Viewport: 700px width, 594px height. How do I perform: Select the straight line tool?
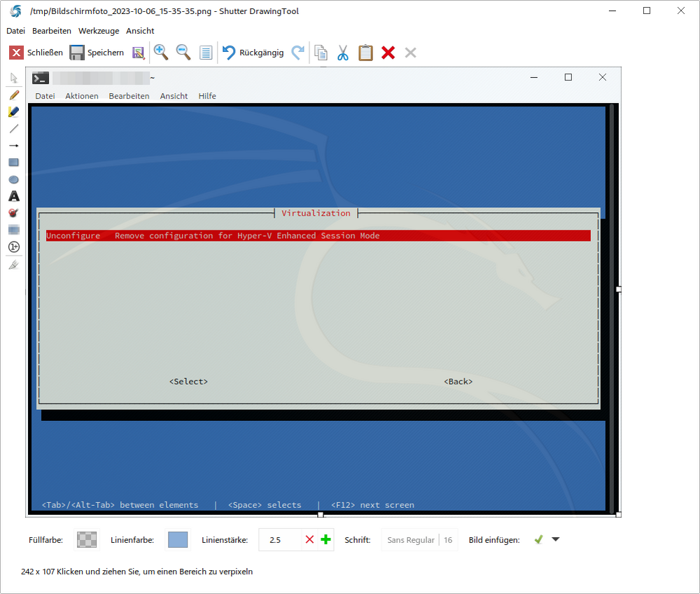tap(14, 129)
